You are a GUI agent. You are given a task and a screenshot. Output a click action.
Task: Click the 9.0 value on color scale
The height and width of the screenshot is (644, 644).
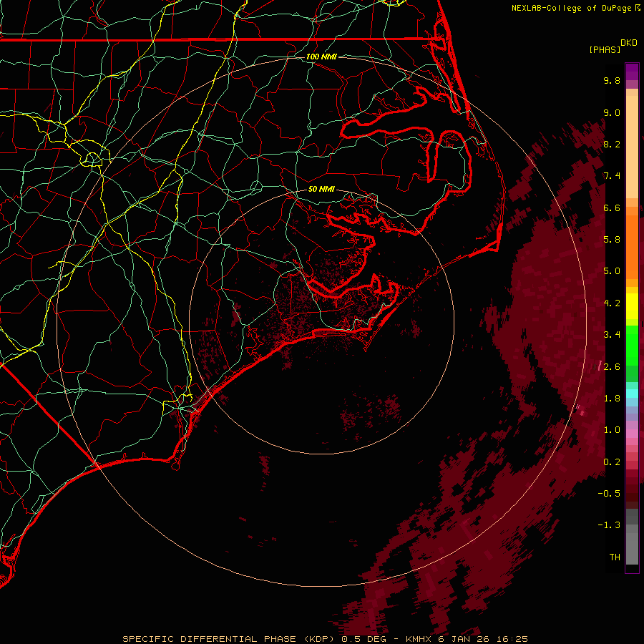coord(612,112)
